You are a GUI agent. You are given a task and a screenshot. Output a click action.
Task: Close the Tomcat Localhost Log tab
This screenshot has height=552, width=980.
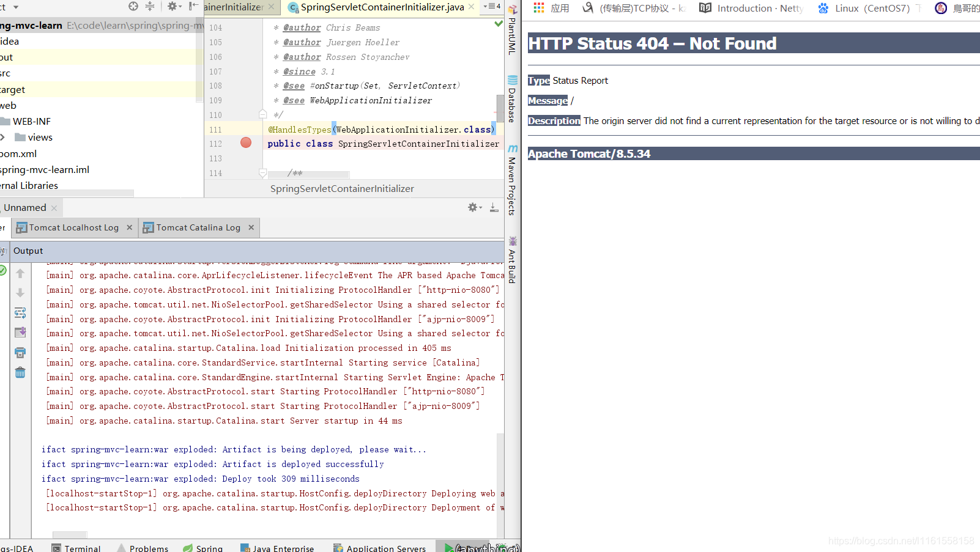pos(129,227)
